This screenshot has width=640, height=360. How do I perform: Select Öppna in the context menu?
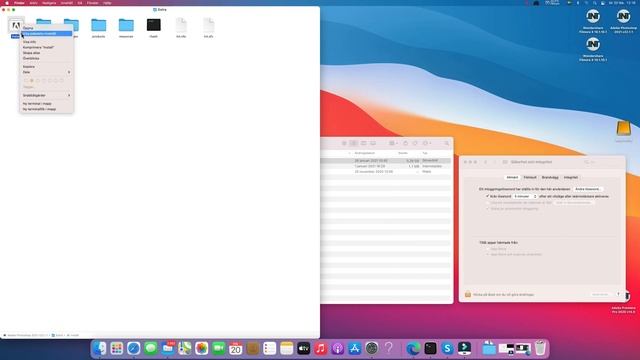[47, 28]
